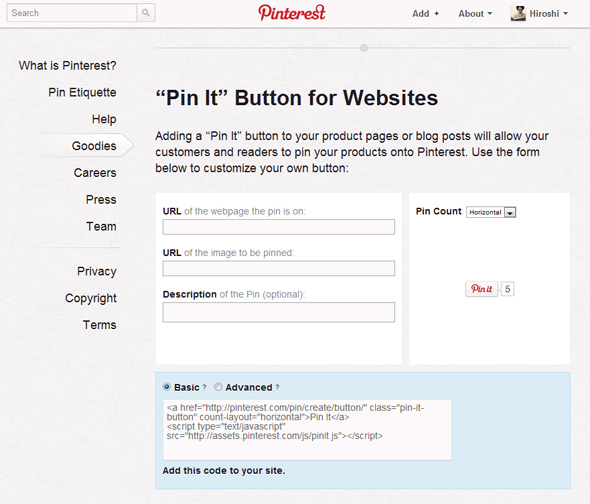Open the Hiroshi account dropdown arrow
This screenshot has width=590, height=504.
click(x=566, y=14)
